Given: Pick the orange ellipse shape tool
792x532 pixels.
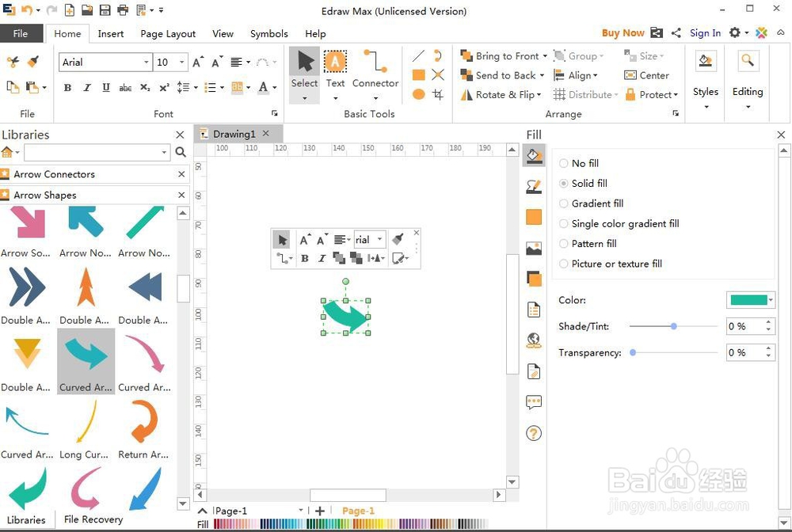Looking at the screenshot, I should pos(418,94).
